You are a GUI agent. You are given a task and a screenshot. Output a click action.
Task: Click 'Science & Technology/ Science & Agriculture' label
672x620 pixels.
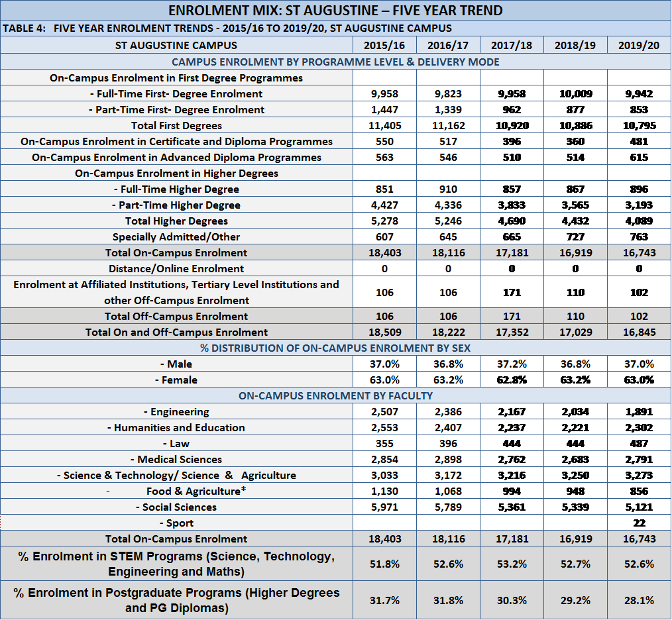(x=176, y=475)
